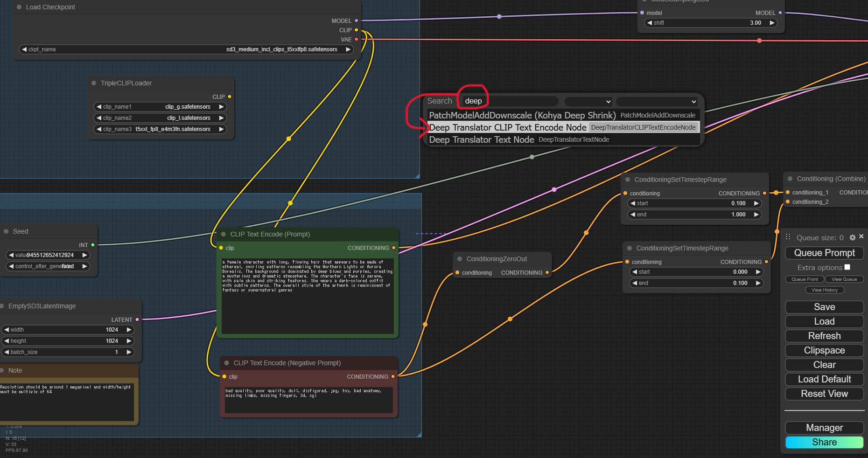Screen dimensions: 868x458
Task: Open Clipspace
Action: tap(825, 350)
